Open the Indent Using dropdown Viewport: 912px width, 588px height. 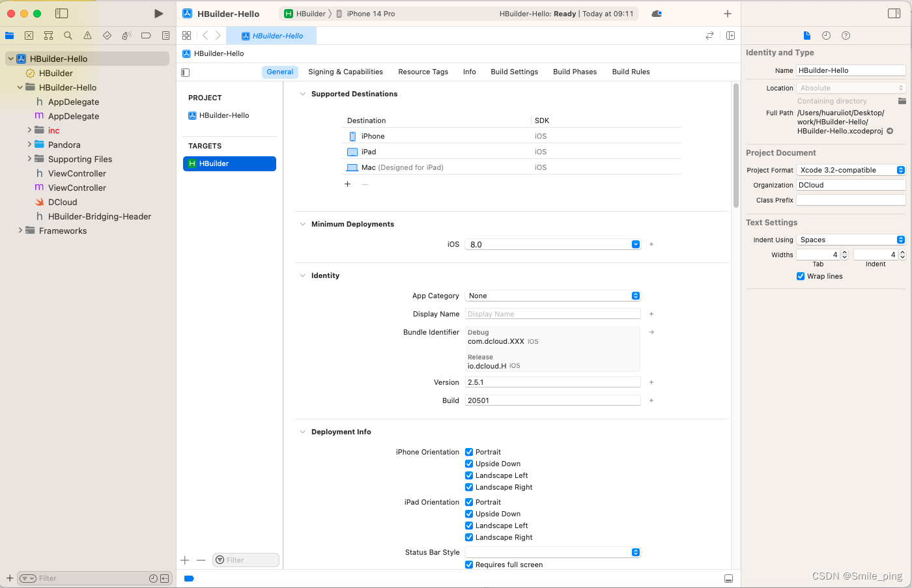pos(851,240)
